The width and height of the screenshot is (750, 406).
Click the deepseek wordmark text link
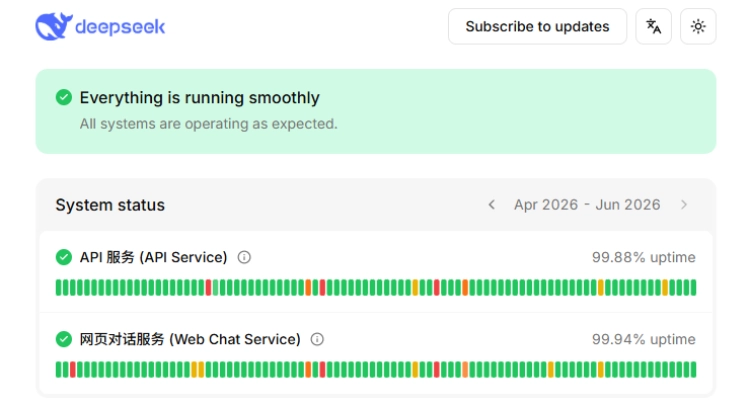point(120,27)
